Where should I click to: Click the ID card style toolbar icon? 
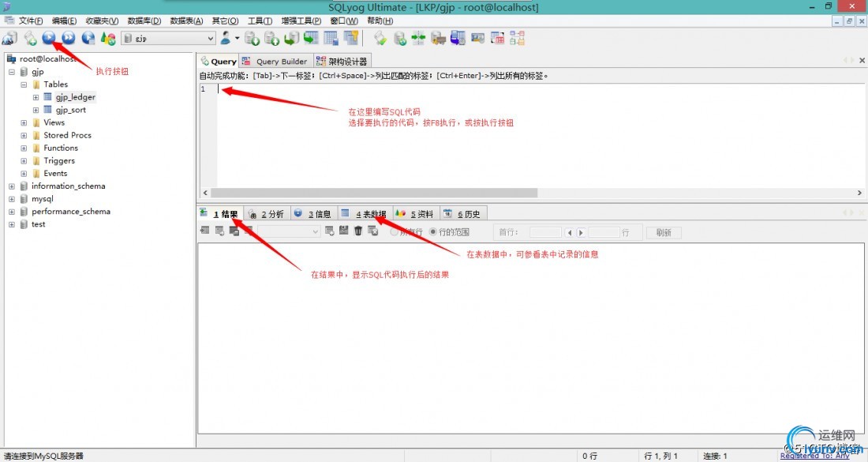coord(477,38)
